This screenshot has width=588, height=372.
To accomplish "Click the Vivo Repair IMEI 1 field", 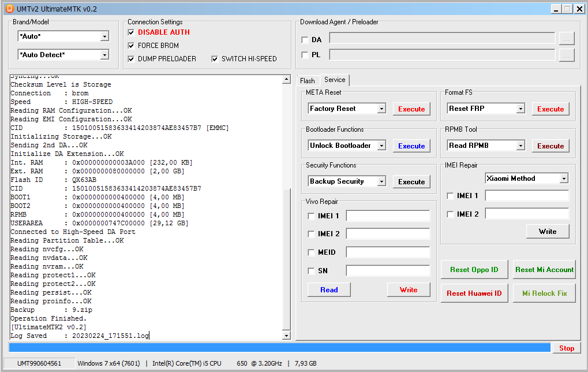I will click(388, 216).
